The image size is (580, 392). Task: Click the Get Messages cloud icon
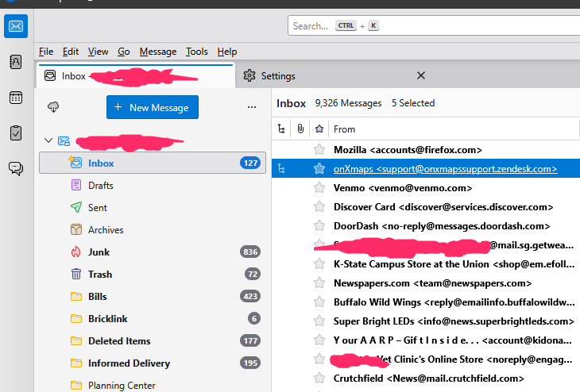tap(53, 107)
